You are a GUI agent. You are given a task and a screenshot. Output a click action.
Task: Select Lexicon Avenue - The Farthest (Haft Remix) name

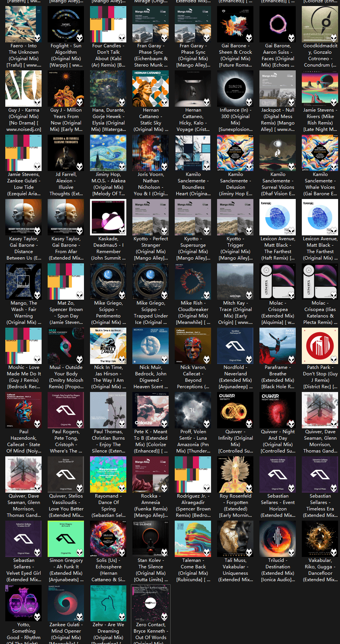[x=278, y=248]
